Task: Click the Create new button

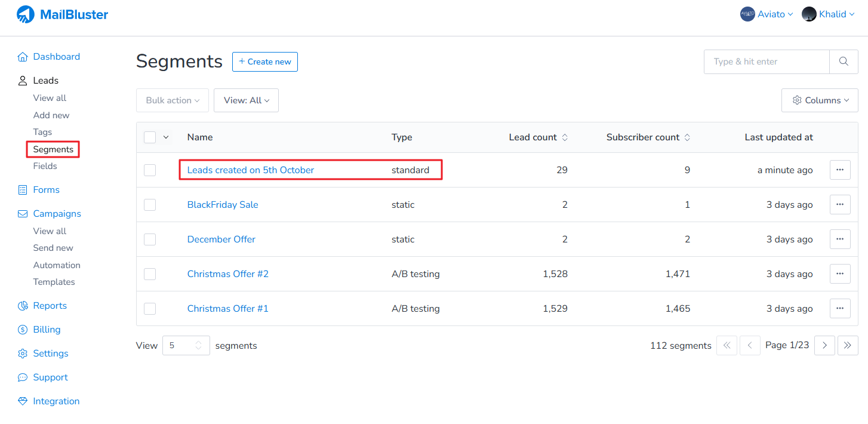Action: [264, 62]
